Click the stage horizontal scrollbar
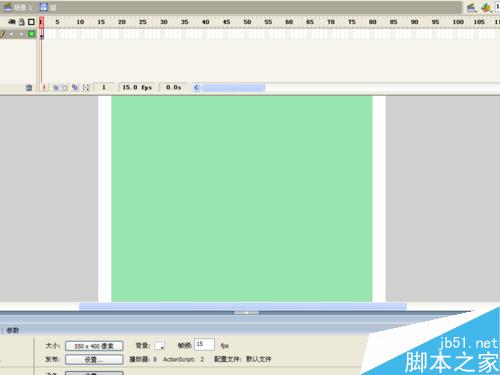 tap(243, 306)
